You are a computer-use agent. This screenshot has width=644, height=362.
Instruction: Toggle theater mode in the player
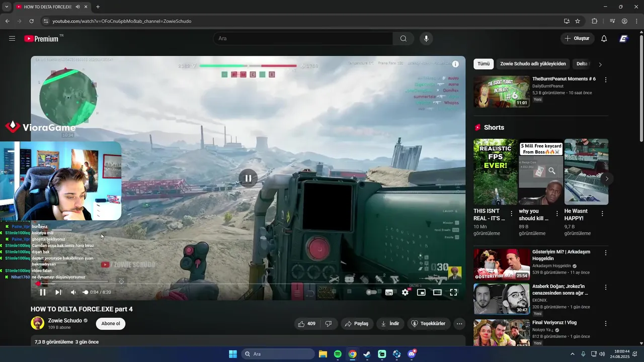tap(437, 292)
